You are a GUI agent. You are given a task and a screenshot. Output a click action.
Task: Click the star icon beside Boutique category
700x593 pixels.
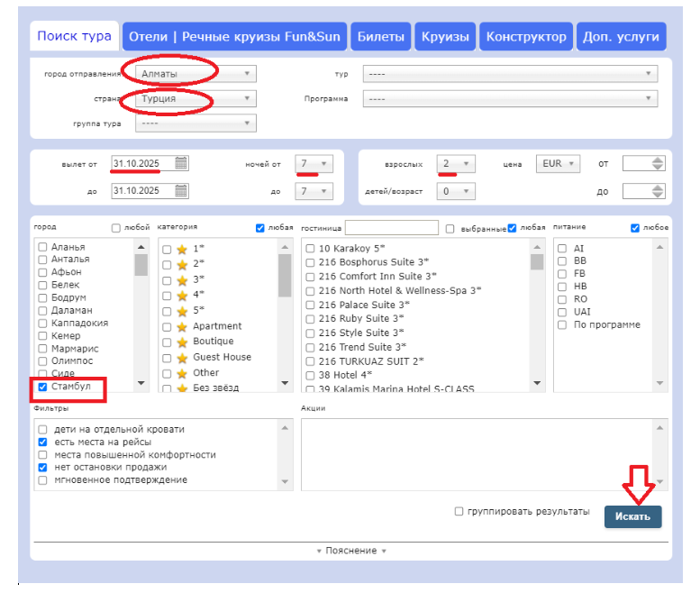pyautogui.click(x=182, y=342)
